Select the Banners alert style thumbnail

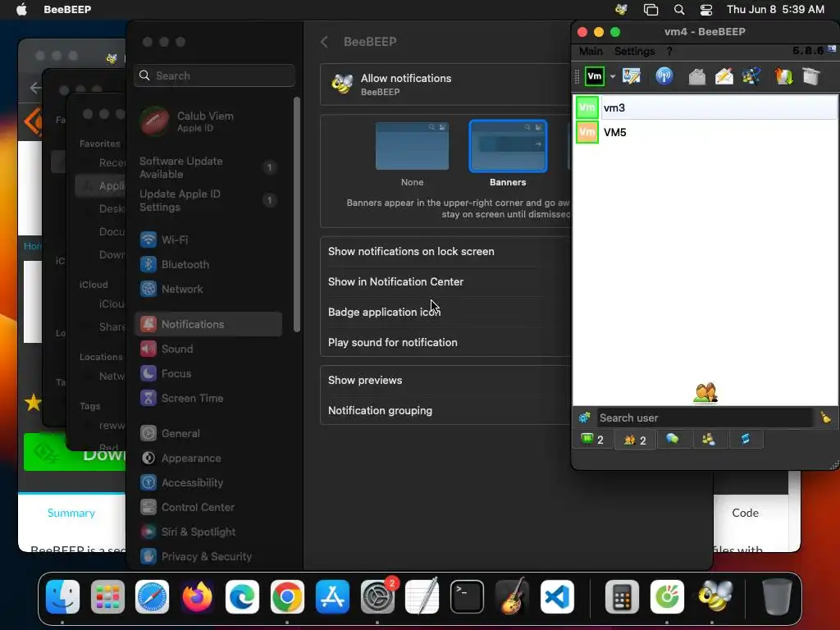coord(508,146)
